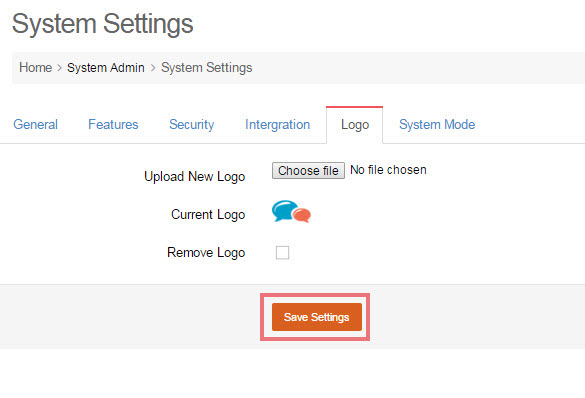Go to the Security tab

191,125
